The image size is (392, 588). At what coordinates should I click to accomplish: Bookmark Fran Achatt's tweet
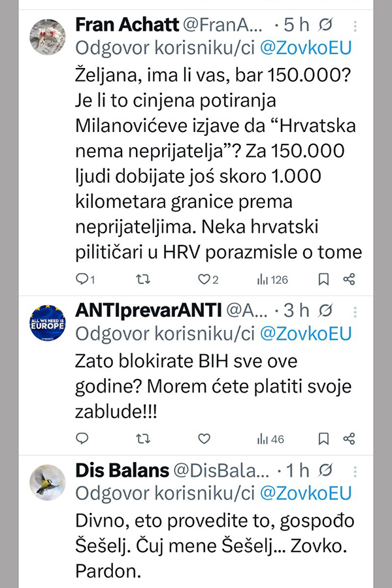click(323, 280)
